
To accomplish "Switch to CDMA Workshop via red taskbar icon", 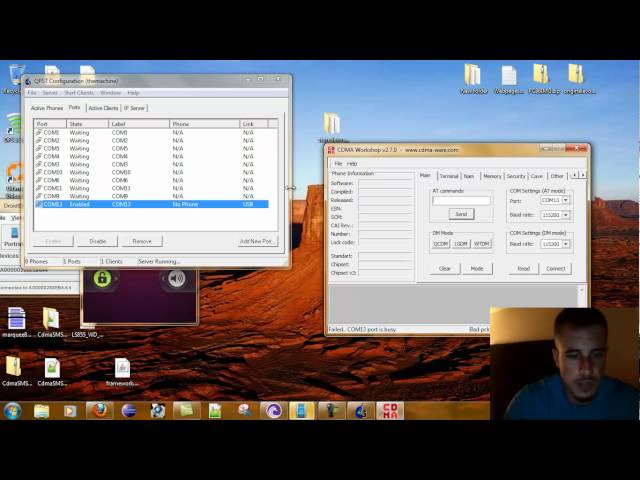I will (x=390, y=411).
